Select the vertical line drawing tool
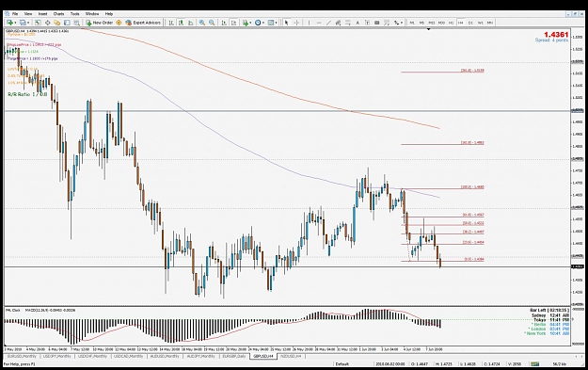Image resolution: width=588 pixels, height=370 pixels. [x=309, y=23]
